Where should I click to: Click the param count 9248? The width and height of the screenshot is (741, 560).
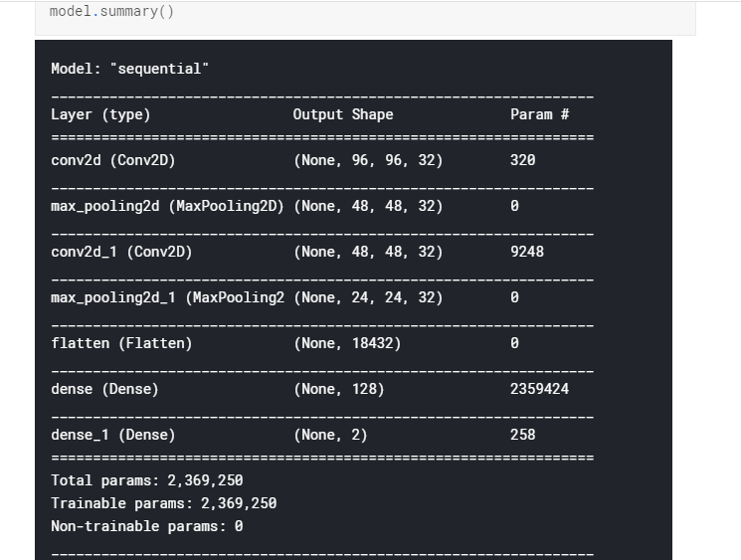pos(527,252)
